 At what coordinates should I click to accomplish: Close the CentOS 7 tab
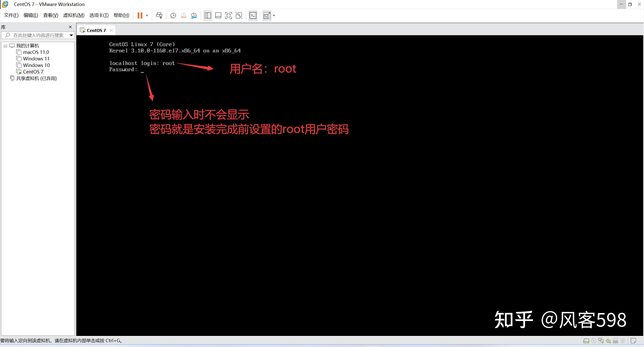111,30
